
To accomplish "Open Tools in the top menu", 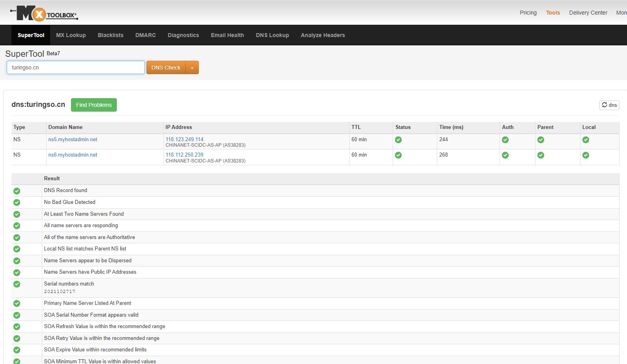I will click(x=553, y=13).
